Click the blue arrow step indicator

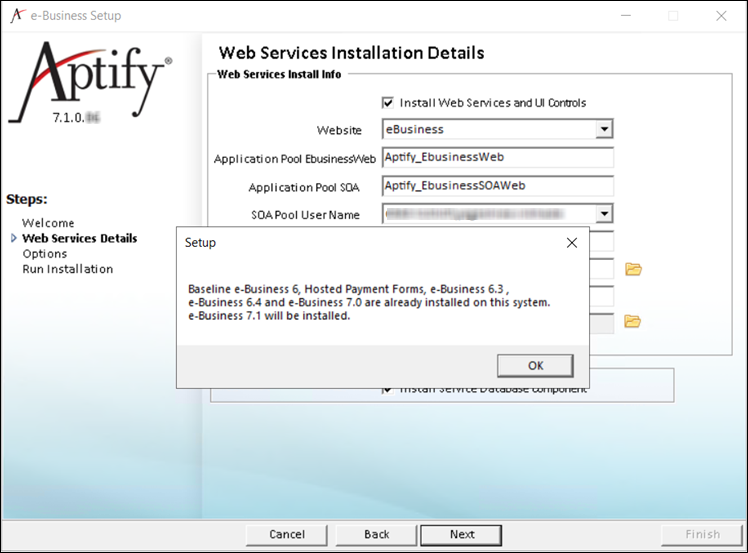(x=13, y=238)
